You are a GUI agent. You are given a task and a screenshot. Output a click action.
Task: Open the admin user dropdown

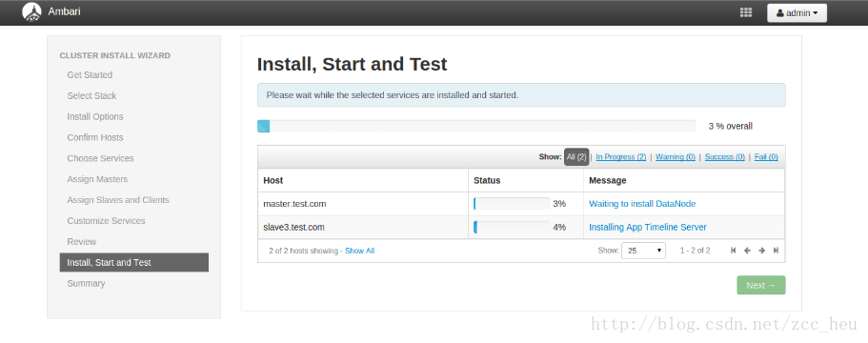tap(797, 12)
